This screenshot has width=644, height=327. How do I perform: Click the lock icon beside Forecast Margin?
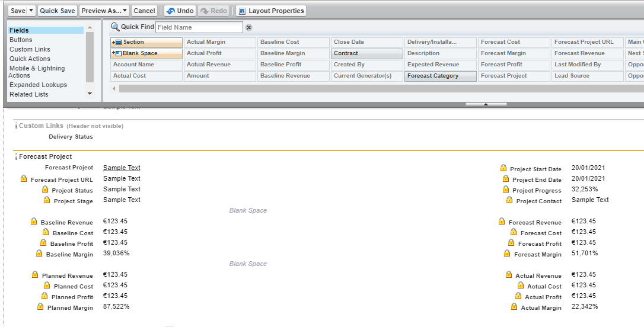[x=507, y=253]
